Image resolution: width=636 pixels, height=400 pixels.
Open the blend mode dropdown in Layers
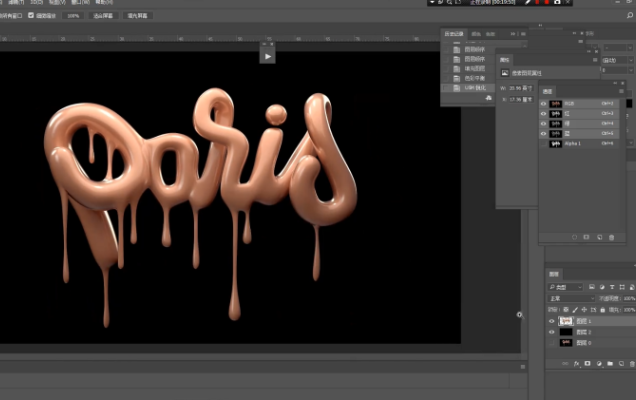[x=570, y=298]
